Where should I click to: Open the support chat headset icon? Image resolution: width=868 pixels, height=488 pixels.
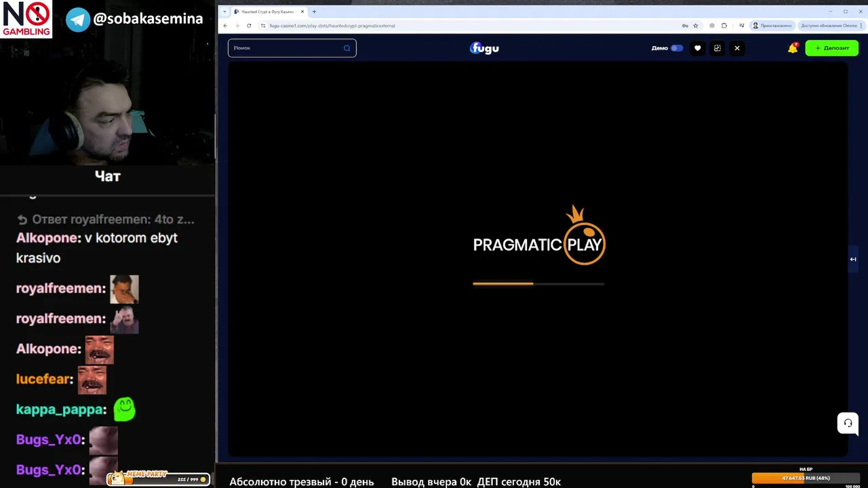pos(848,423)
